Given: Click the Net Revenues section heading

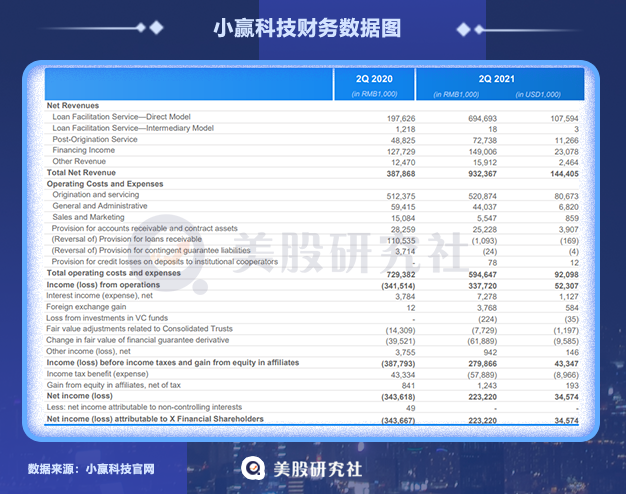Looking at the screenshot, I should (73, 105).
